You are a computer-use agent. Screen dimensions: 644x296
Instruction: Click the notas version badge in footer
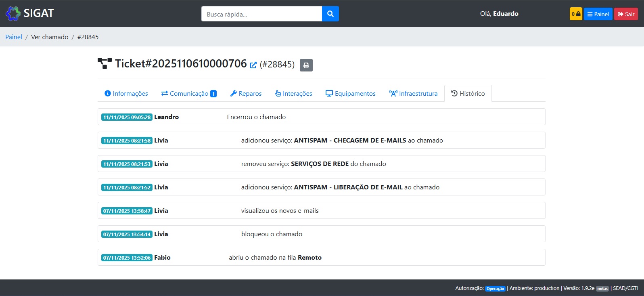602,288
